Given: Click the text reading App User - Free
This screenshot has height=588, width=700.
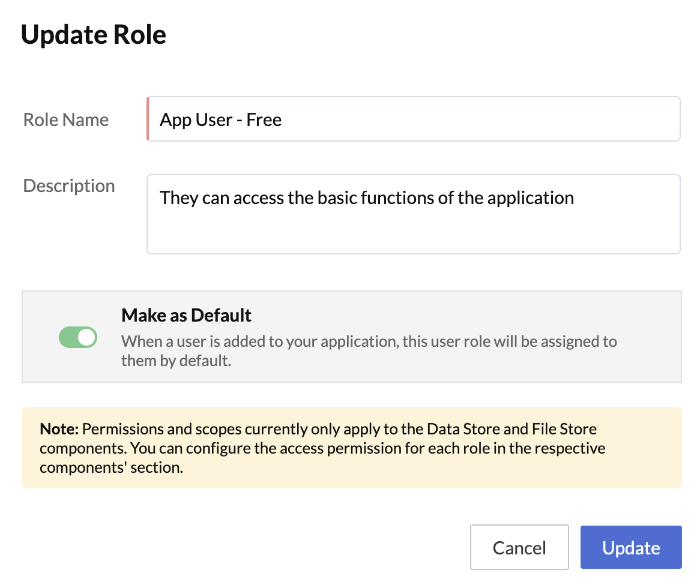Looking at the screenshot, I should pos(220,119).
